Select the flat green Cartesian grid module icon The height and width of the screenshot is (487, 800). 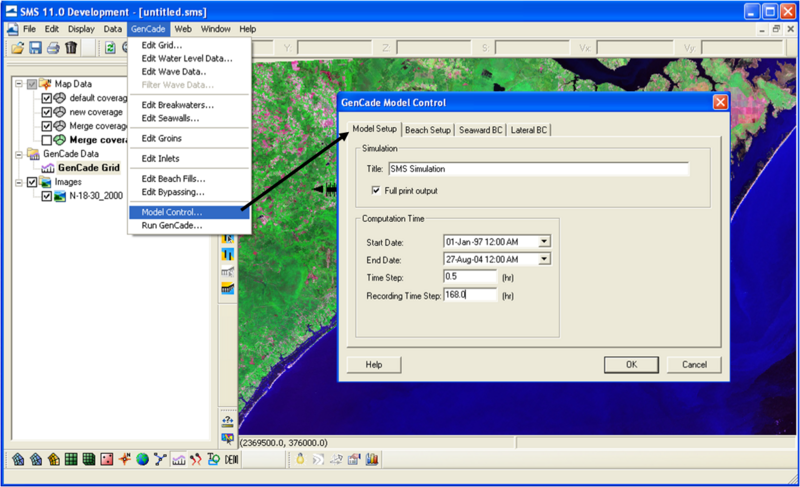[x=71, y=459]
